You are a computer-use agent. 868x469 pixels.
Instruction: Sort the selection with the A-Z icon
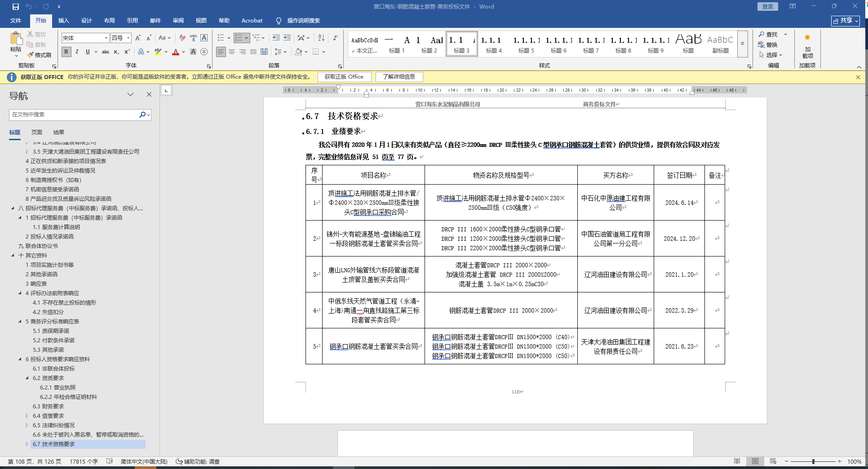coord(321,38)
